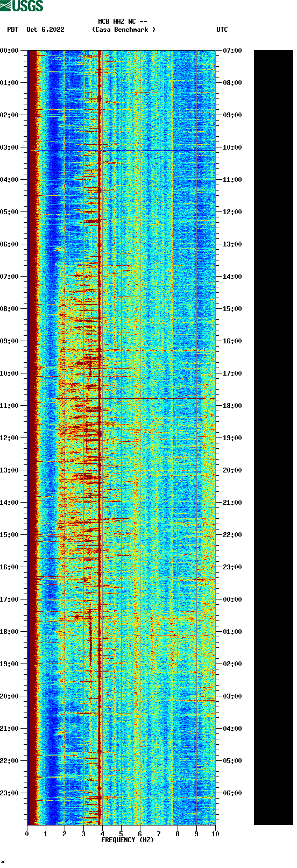This screenshot has width=297, height=868.
Task: Click the 10:00 tick on the UTC axis
Action: pos(232,147)
